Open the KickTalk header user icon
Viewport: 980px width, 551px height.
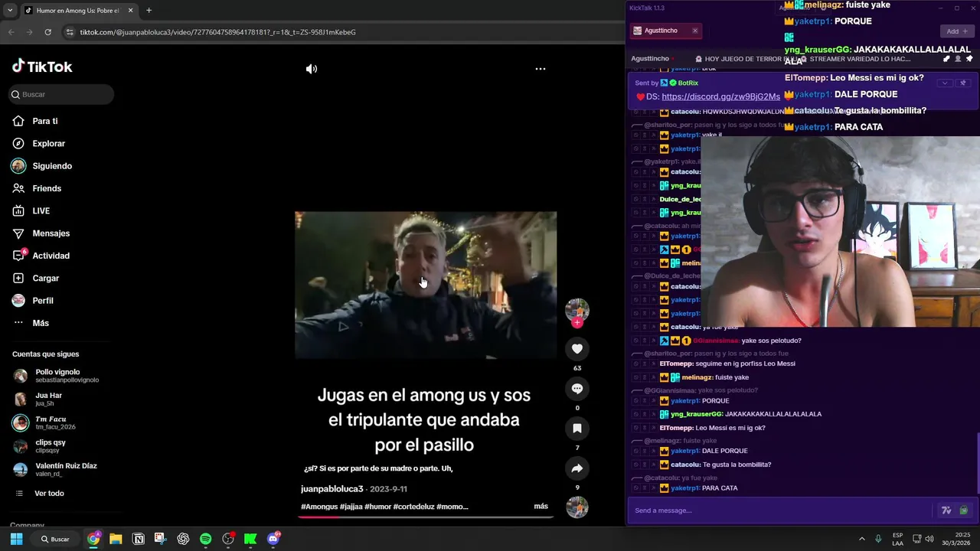tap(958, 59)
